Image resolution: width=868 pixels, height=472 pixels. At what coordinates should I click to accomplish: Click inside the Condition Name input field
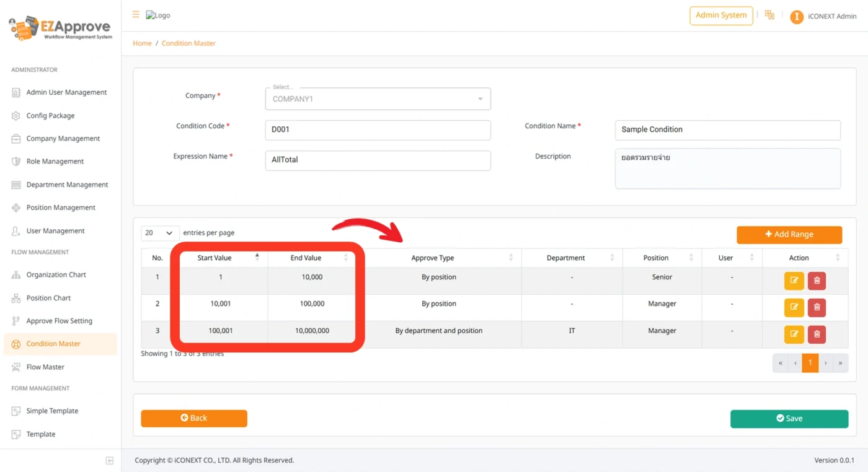727,130
